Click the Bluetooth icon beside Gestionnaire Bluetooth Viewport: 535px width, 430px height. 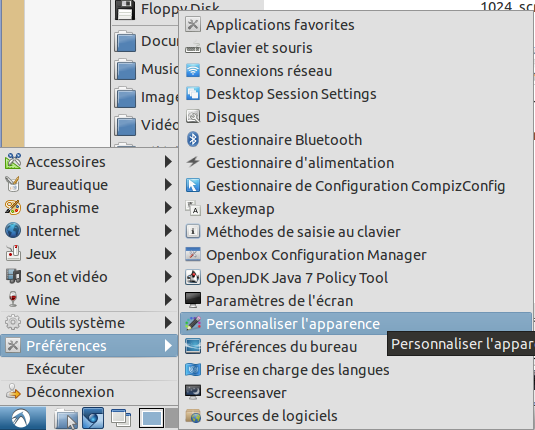(x=193, y=140)
